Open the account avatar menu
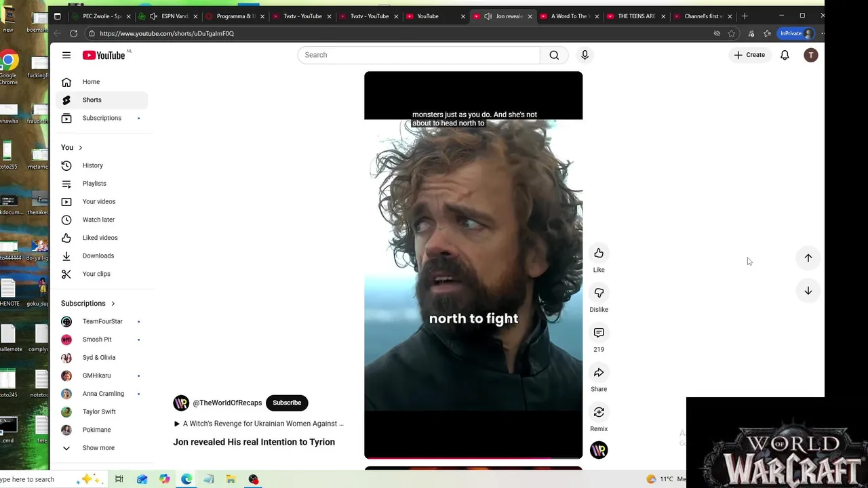 tap(810, 55)
